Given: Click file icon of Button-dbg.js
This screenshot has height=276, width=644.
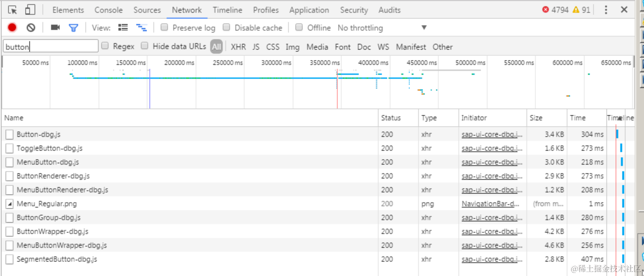Looking at the screenshot, I should pyautogui.click(x=9, y=134).
